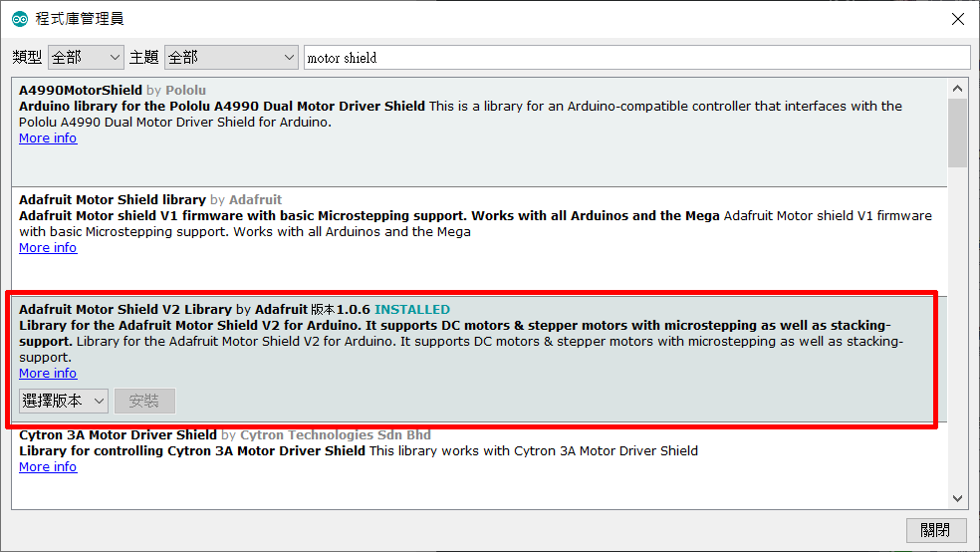This screenshot has height=552, width=980.
Task: Click the INSTALLED status label
Action: (x=412, y=310)
